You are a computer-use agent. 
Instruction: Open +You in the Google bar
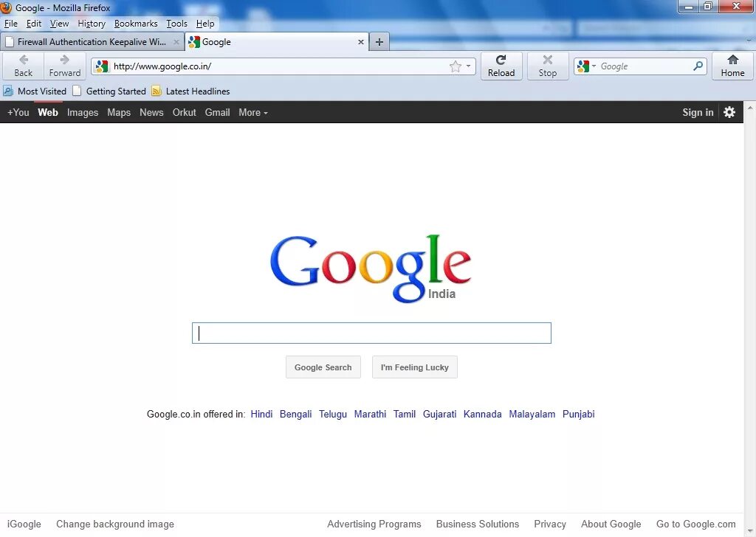pyautogui.click(x=18, y=112)
